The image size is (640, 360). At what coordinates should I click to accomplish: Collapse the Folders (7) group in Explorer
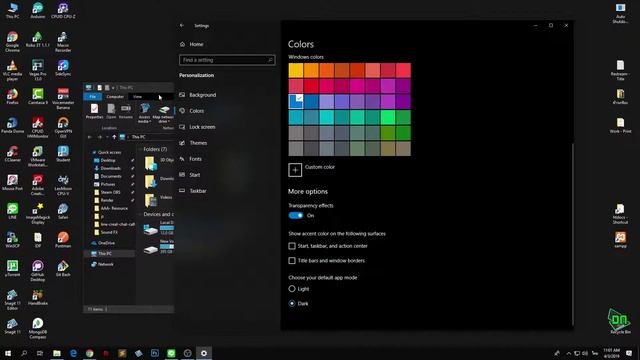140,149
